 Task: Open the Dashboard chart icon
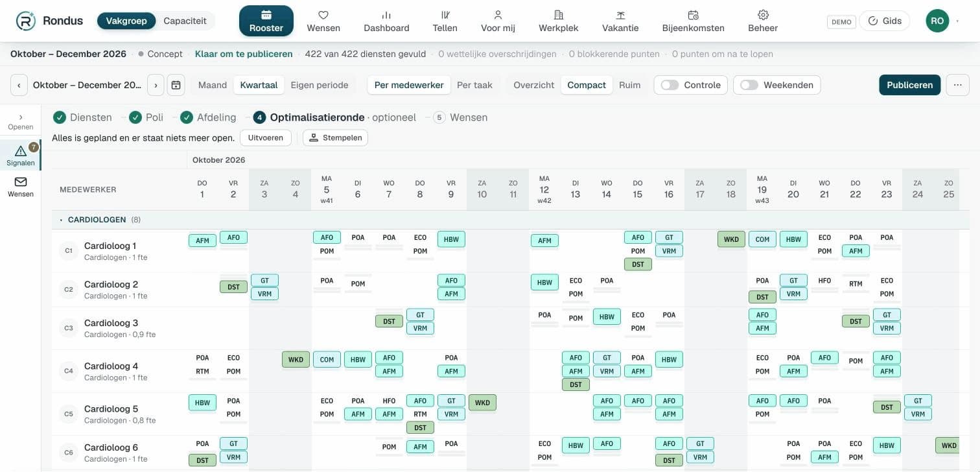pyautogui.click(x=386, y=15)
